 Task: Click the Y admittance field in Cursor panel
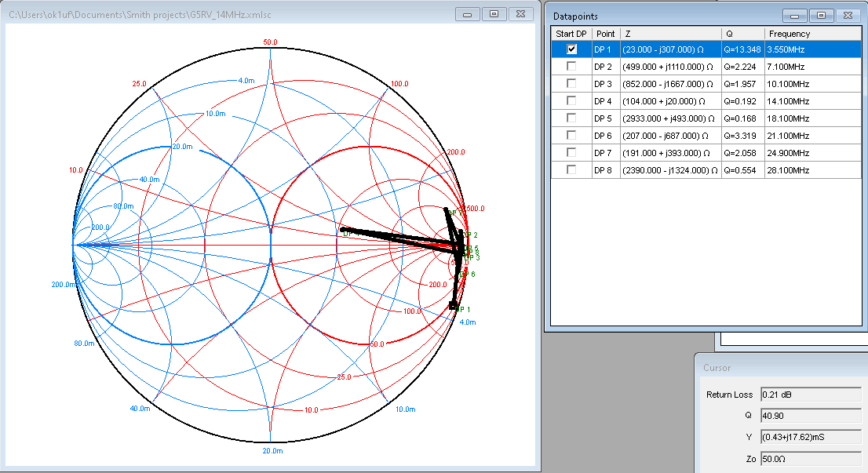click(x=809, y=435)
